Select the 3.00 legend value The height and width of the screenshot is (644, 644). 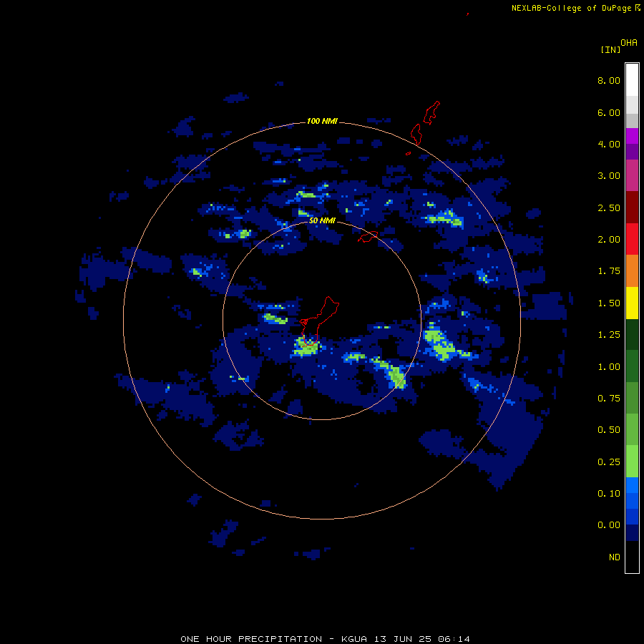[609, 176]
